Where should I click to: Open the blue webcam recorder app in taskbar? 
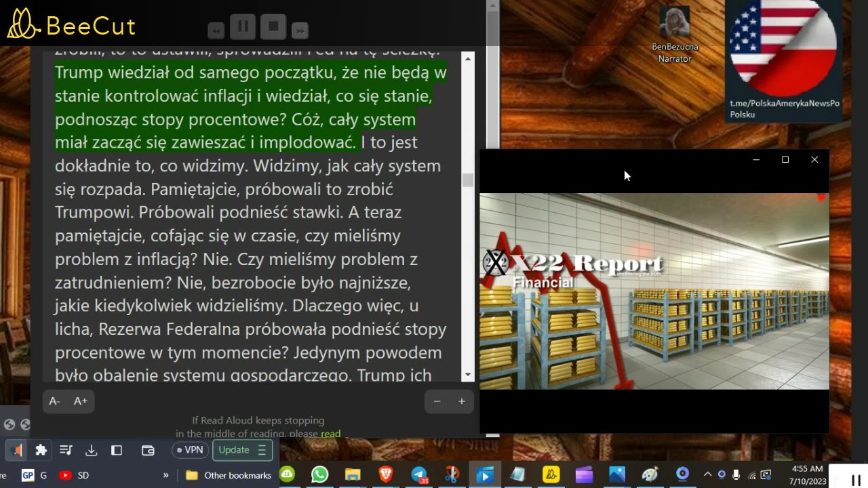click(683, 474)
